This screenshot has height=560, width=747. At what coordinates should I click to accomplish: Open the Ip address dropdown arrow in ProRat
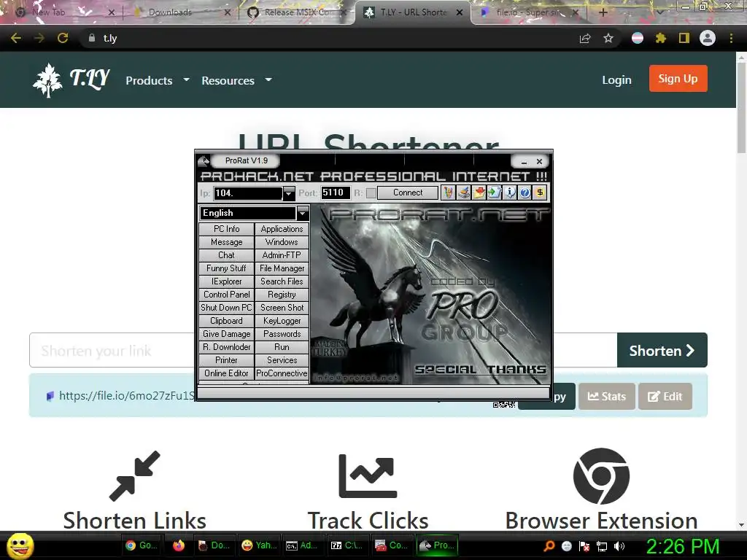(289, 193)
